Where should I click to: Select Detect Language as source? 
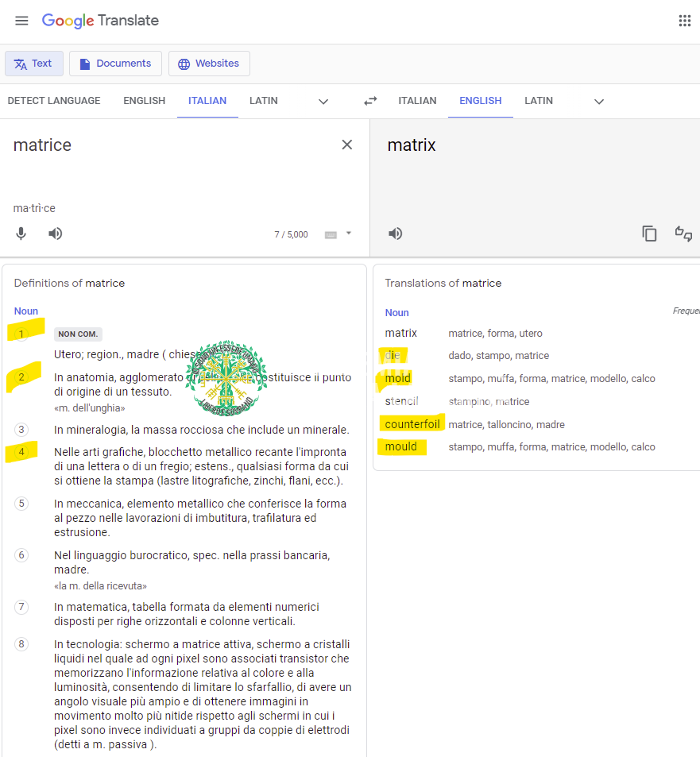pos(54,101)
